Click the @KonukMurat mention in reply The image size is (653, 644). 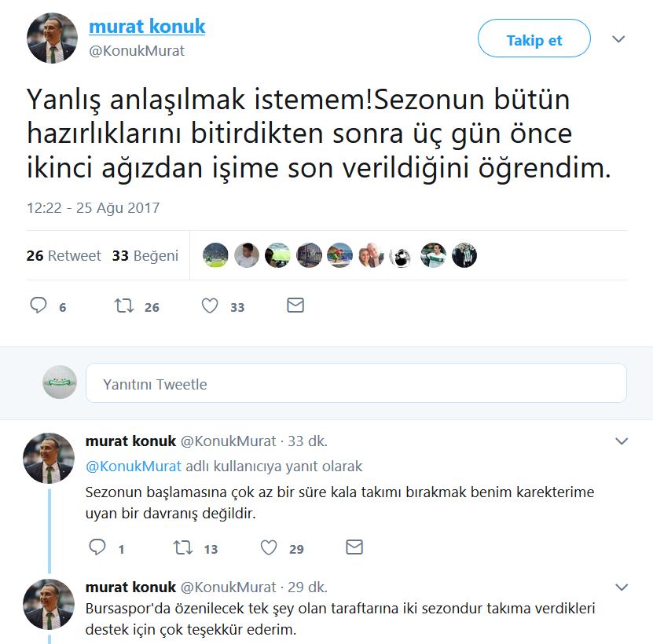point(134,467)
